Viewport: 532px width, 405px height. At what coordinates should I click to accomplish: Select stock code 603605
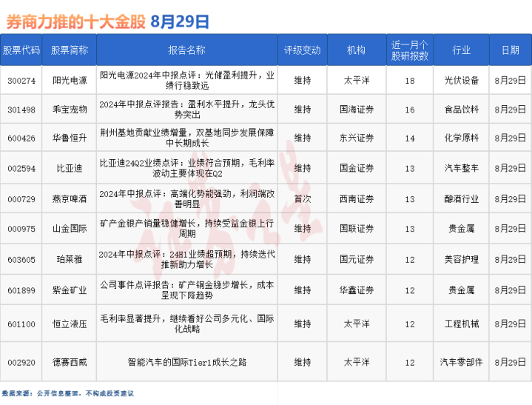[21, 260]
